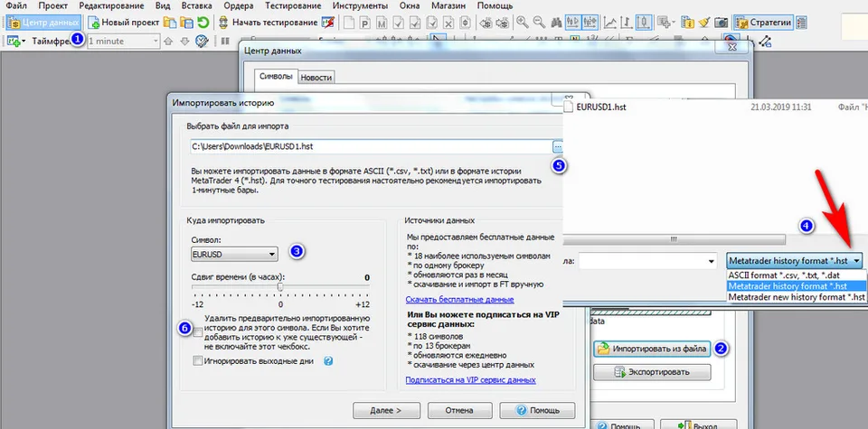Enable Игнорировать выходные дни checkbox
The width and height of the screenshot is (868, 429).
click(x=198, y=361)
